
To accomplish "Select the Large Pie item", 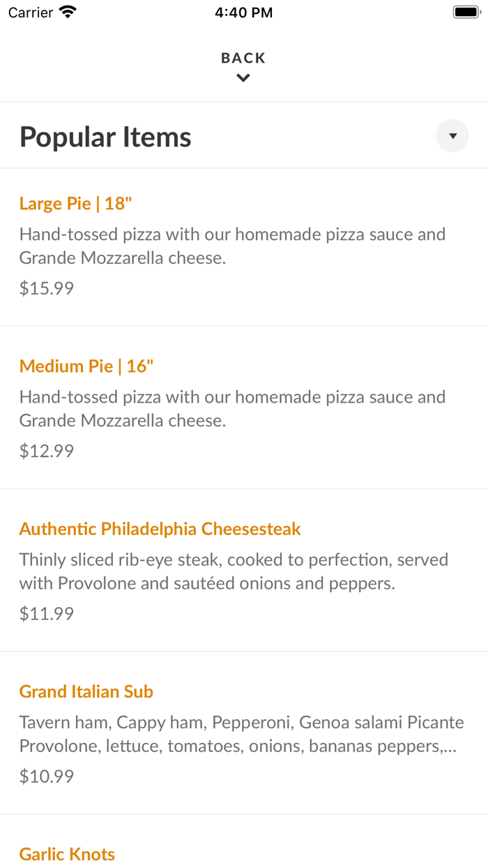I will point(76,204).
